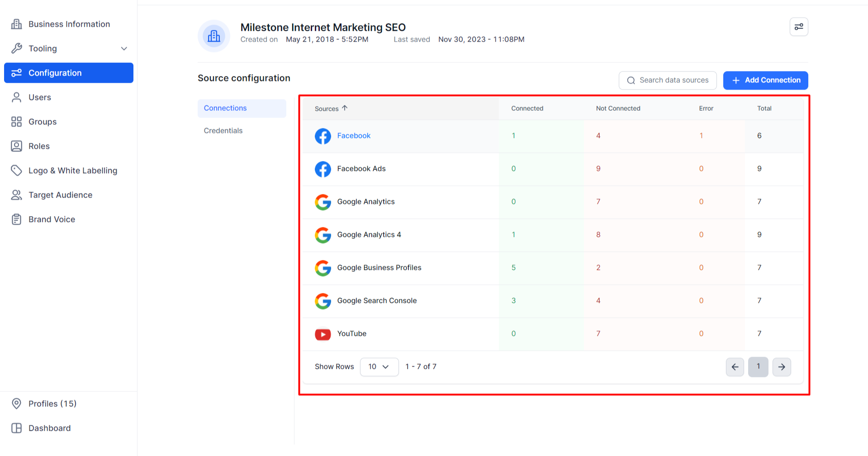Switch to the Credentials tab
The image size is (868, 456).
pyautogui.click(x=242, y=131)
